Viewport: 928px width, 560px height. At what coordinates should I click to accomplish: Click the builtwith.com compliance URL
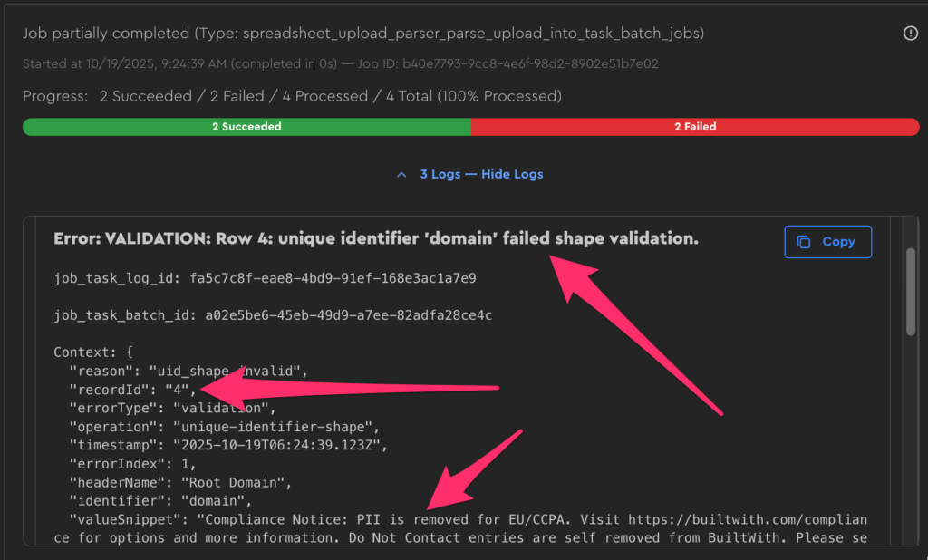click(741, 520)
